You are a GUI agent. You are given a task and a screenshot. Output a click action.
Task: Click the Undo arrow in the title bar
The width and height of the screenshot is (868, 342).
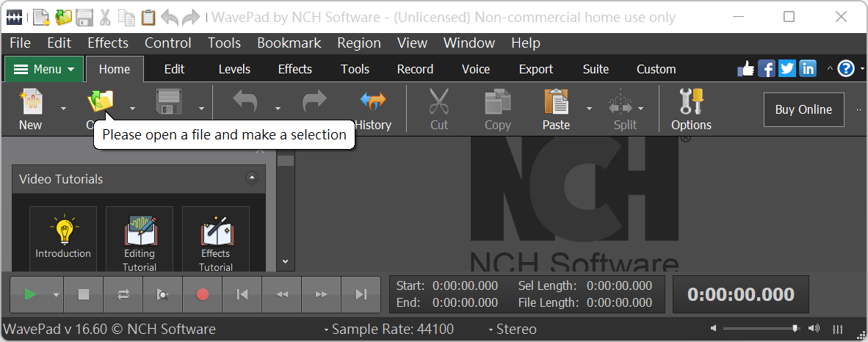click(169, 17)
